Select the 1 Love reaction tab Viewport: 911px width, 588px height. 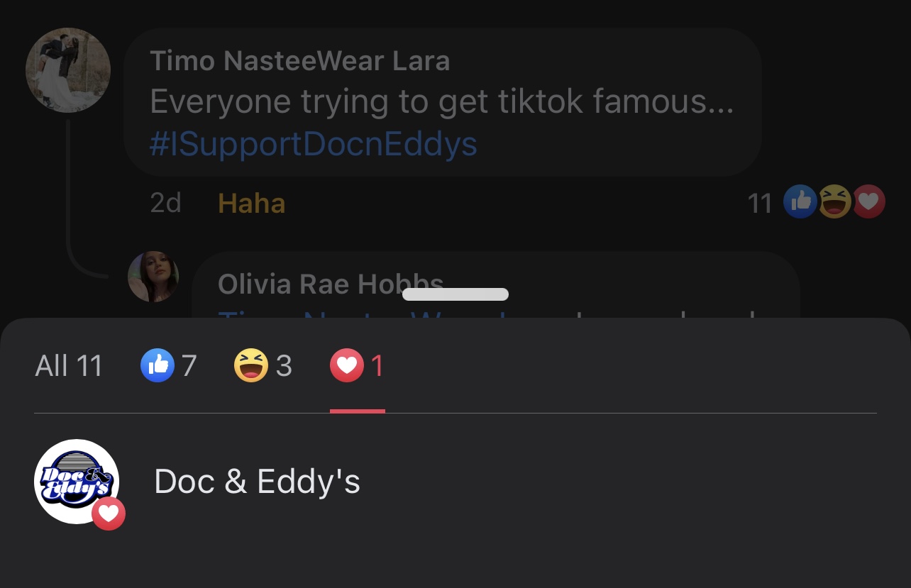point(357,366)
